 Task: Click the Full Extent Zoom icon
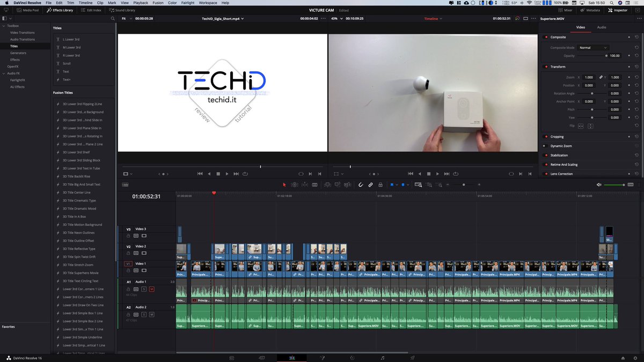point(418,184)
